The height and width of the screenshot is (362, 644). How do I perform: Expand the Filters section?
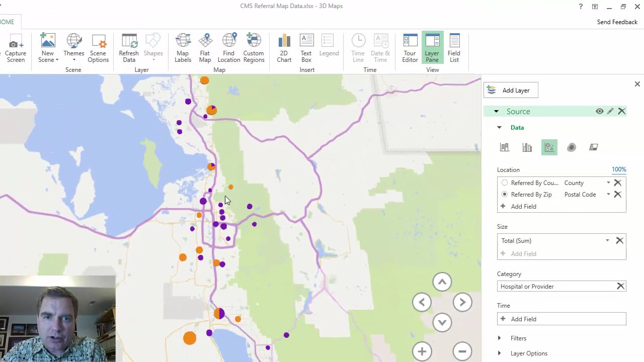tap(499, 338)
